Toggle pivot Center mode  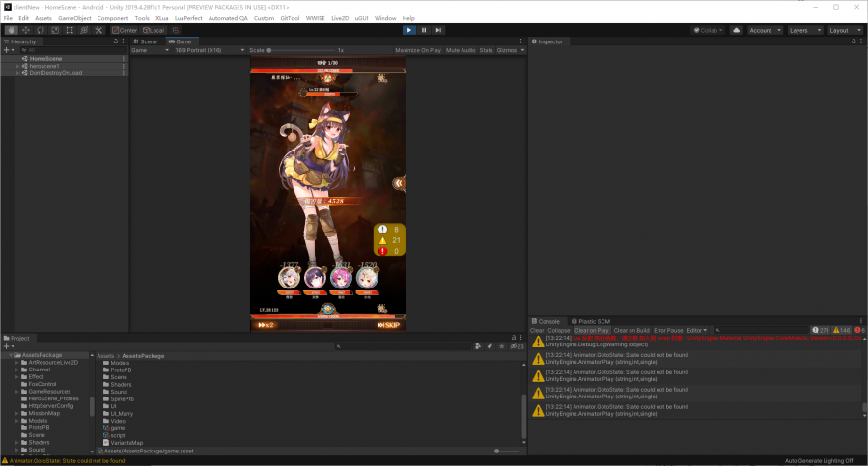tap(125, 30)
